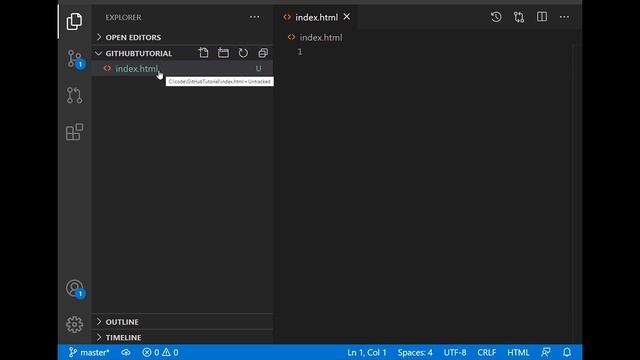Open the Explorer view in activity bar
This screenshot has width=640, height=360.
(74, 21)
